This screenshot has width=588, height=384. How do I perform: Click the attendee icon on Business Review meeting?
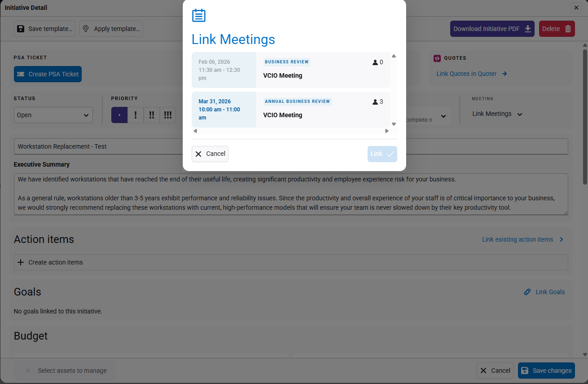(x=375, y=62)
